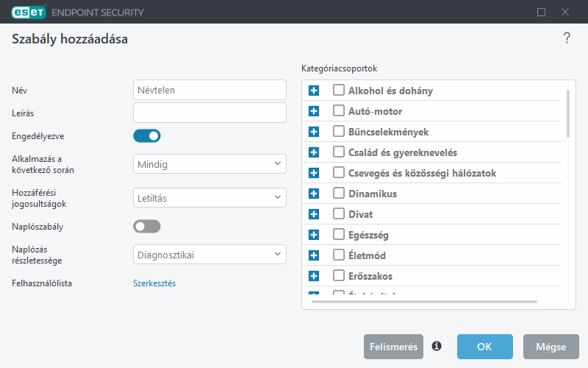Image resolution: width=588 pixels, height=368 pixels.
Task: Expand the Erőszakos category plus icon
Action: (x=314, y=277)
